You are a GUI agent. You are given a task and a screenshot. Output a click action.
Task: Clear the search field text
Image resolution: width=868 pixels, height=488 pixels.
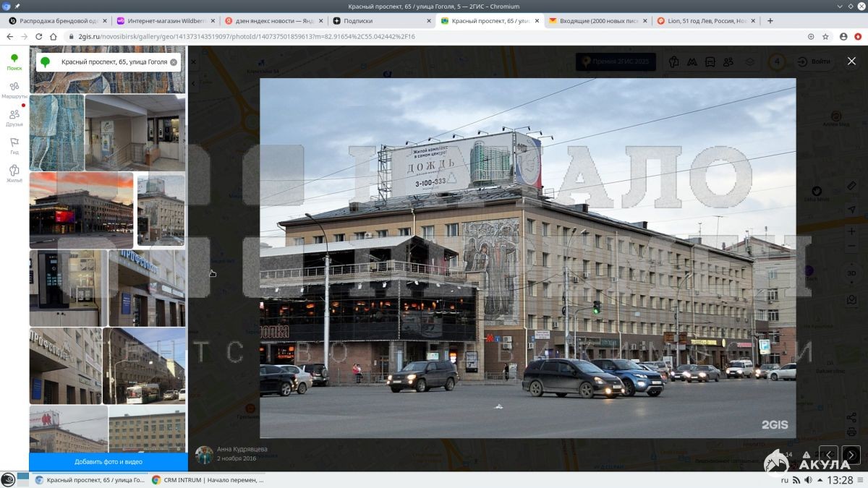click(174, 62)
